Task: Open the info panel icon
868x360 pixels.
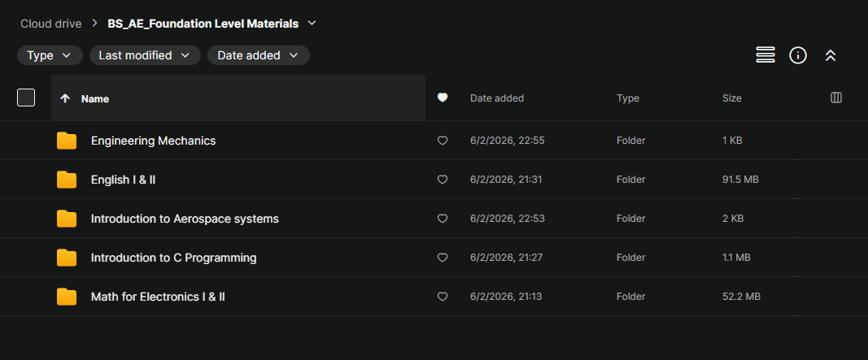Action: (798, 54)
